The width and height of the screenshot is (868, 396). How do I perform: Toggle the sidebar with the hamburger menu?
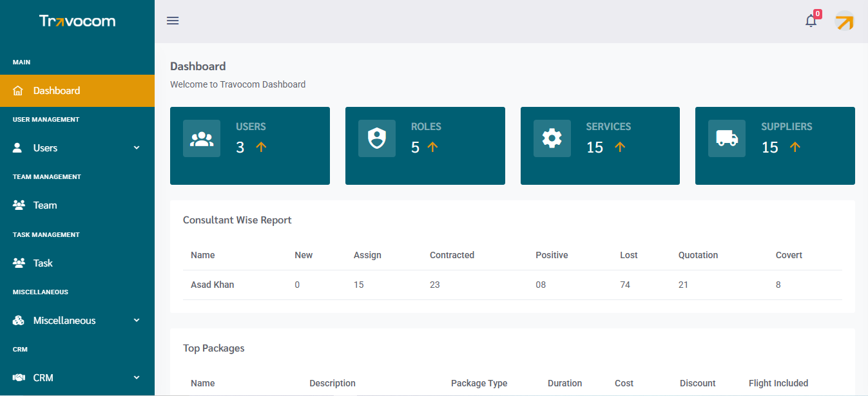pyautogui.click(x=173, y=20)
